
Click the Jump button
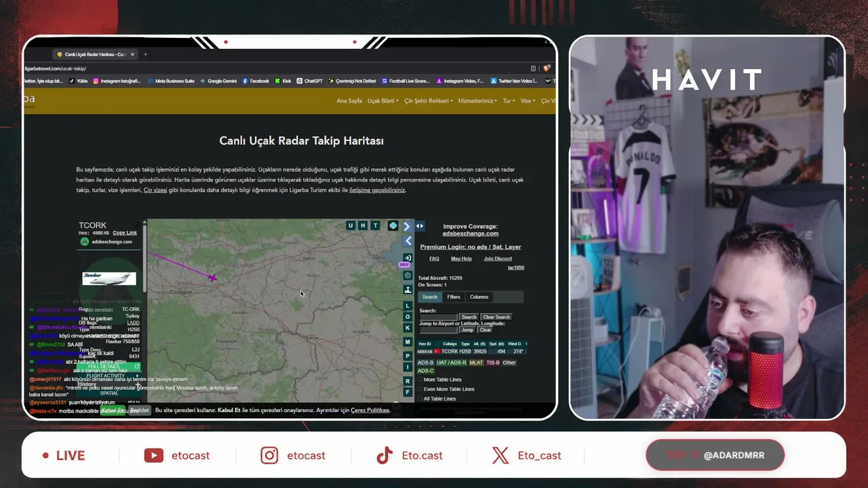pyautogui.click(x=467, y=330)
